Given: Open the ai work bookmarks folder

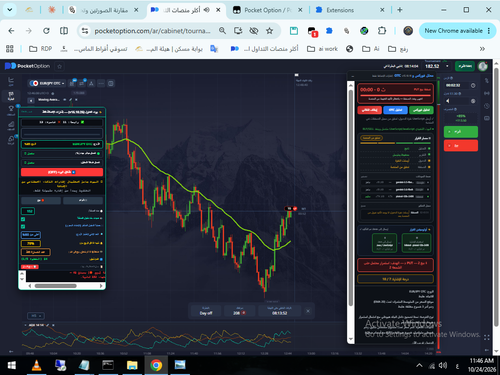Looking at the screenshot, I should tap(322, 49).
